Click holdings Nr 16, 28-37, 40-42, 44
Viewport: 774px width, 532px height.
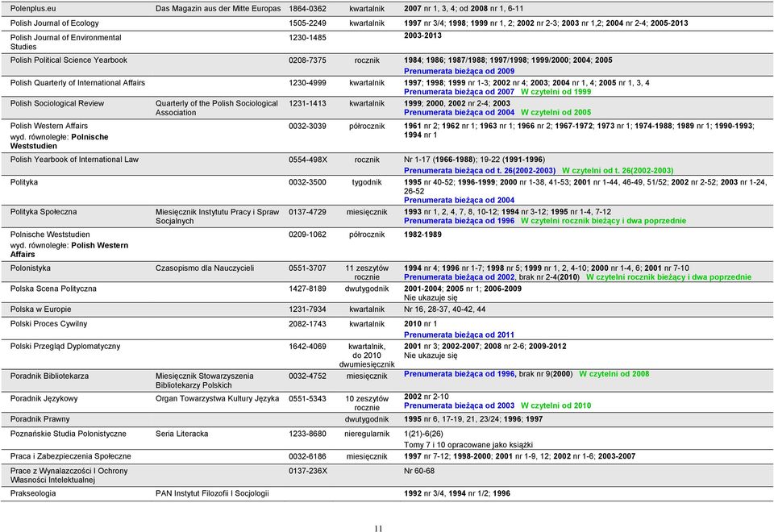click(x=444, y=310)
